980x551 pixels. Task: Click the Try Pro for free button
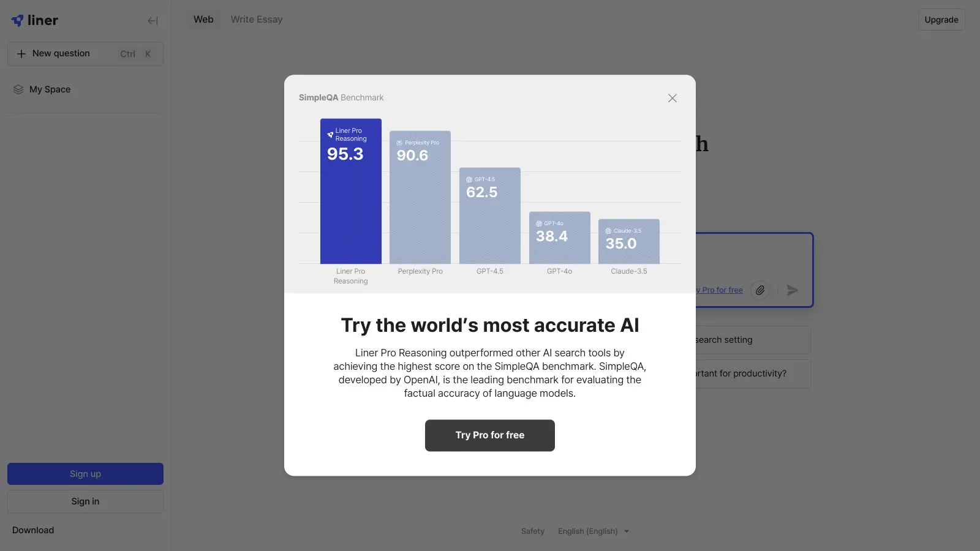[x=490, y=435]
